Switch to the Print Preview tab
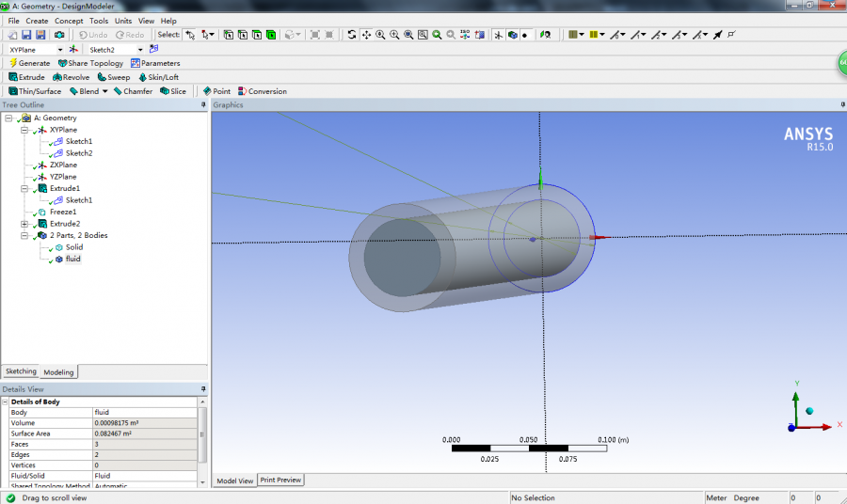This screenshot has height=504, width=847. tap(280, 480)
